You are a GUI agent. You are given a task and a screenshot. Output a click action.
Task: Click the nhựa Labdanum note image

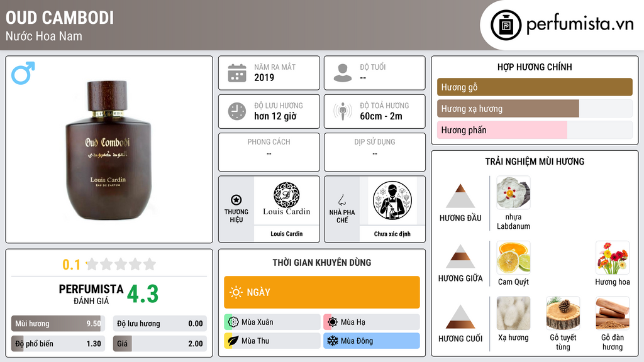point(513,192)
